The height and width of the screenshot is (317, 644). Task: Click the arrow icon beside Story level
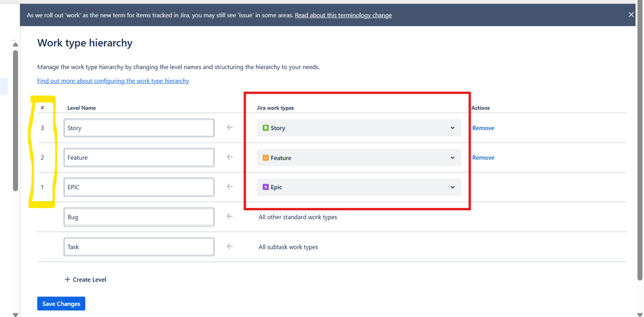click(230, 128)
